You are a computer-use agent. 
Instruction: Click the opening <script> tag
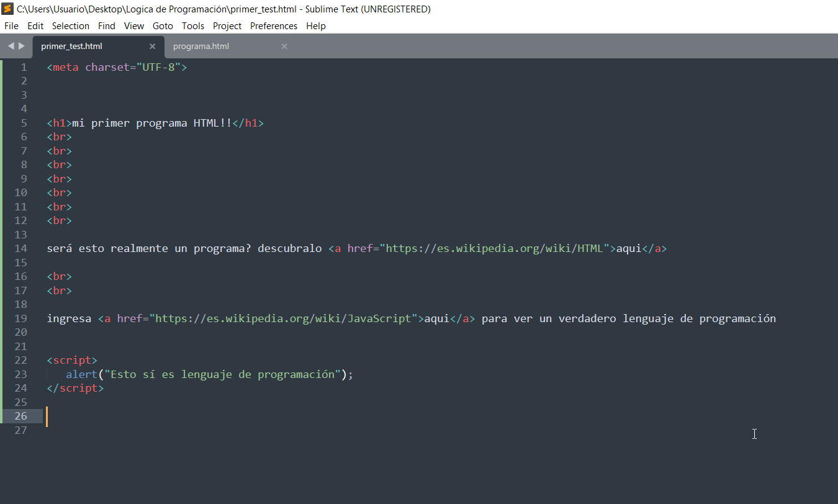(x=72, y=360)
